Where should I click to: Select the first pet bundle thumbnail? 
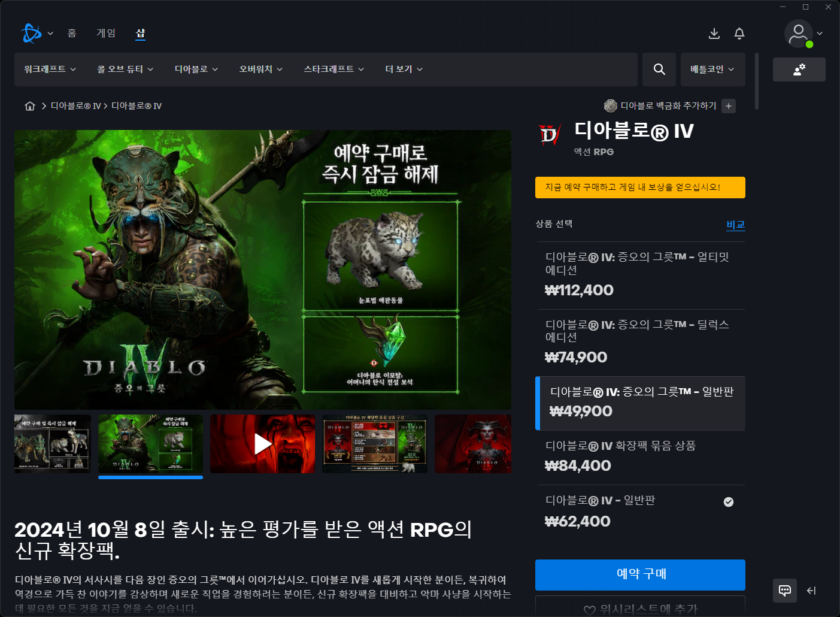coord(53,444)
